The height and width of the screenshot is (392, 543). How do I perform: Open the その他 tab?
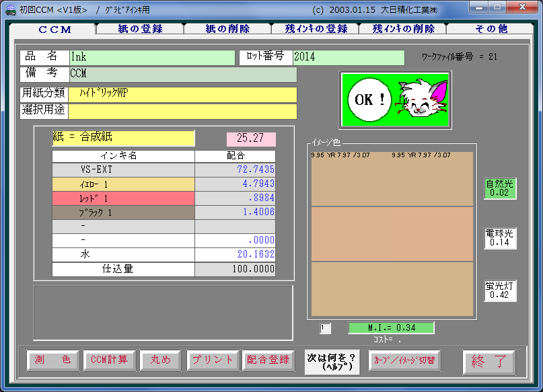490,29
